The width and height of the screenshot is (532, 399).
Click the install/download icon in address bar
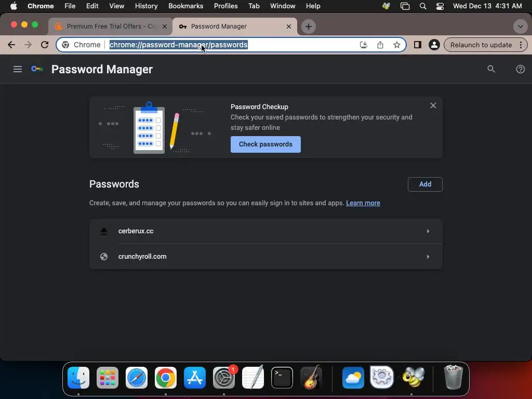(363, 45)
